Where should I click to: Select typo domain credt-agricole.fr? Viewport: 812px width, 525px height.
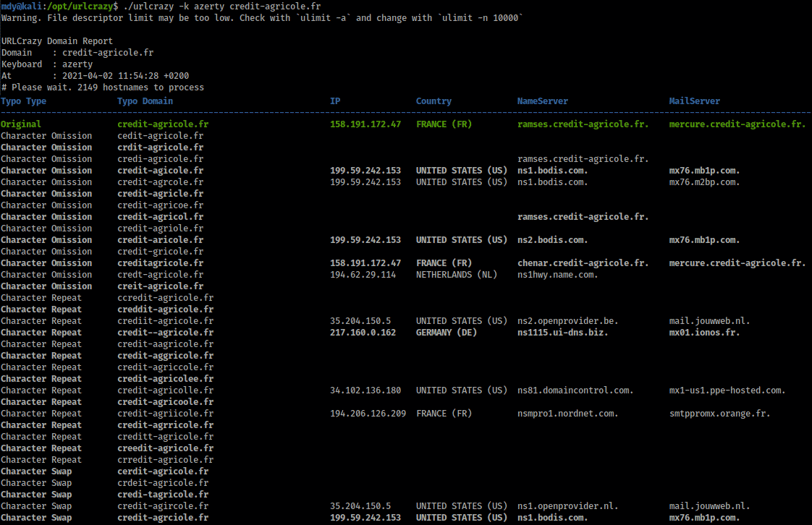161,275
